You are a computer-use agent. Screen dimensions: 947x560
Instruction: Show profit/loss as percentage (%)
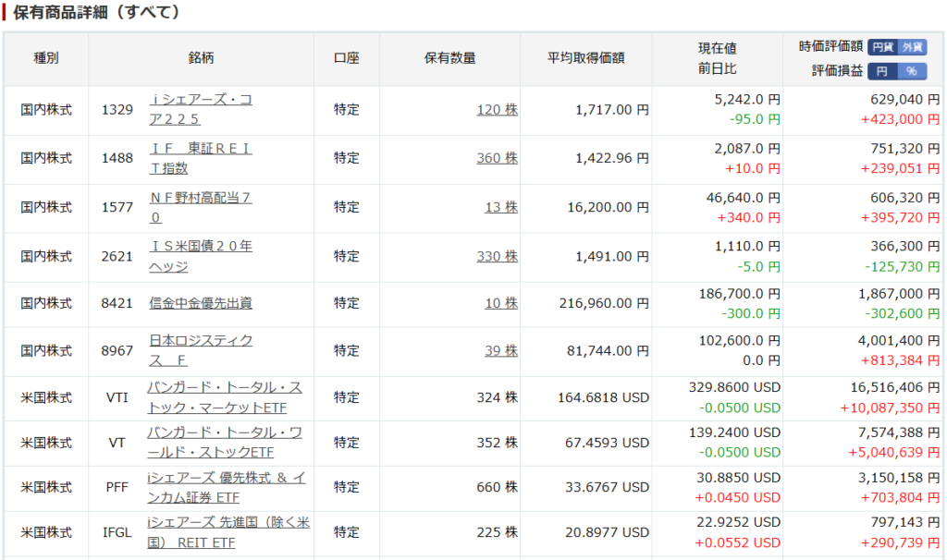(912, 71)
